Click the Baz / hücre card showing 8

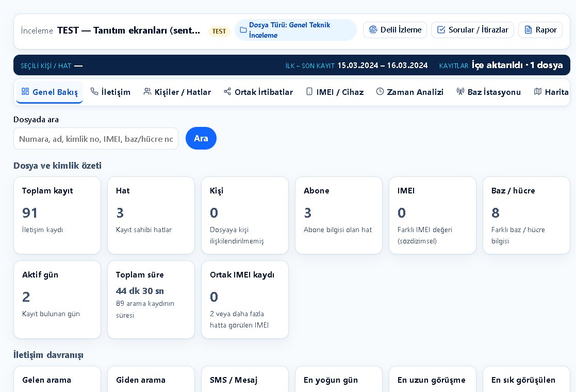526,215
